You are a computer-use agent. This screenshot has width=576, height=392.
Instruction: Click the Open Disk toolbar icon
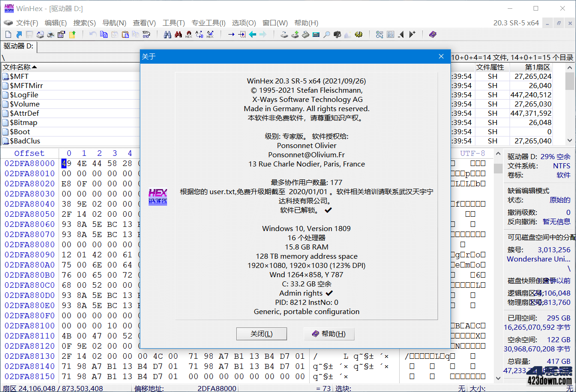(x=284, y=35)
